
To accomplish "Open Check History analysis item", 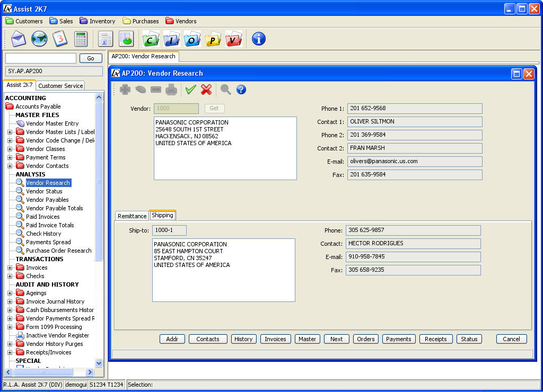I will [43, 234].
